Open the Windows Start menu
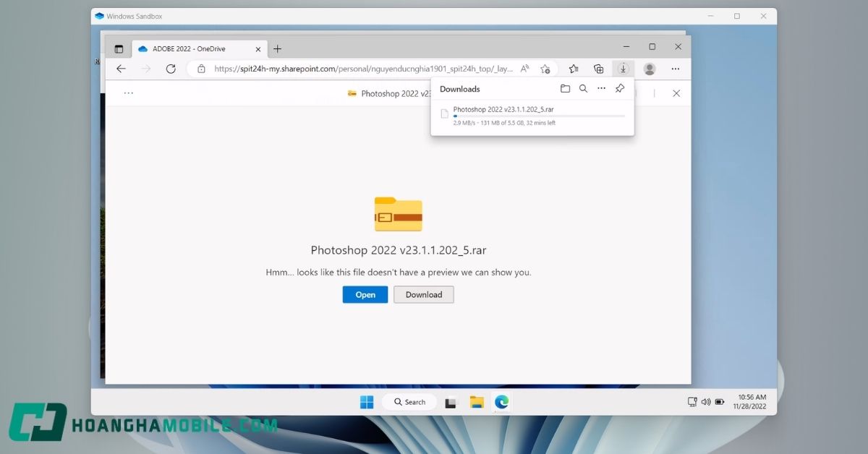 pyautogui.click(x=367, y=402)
